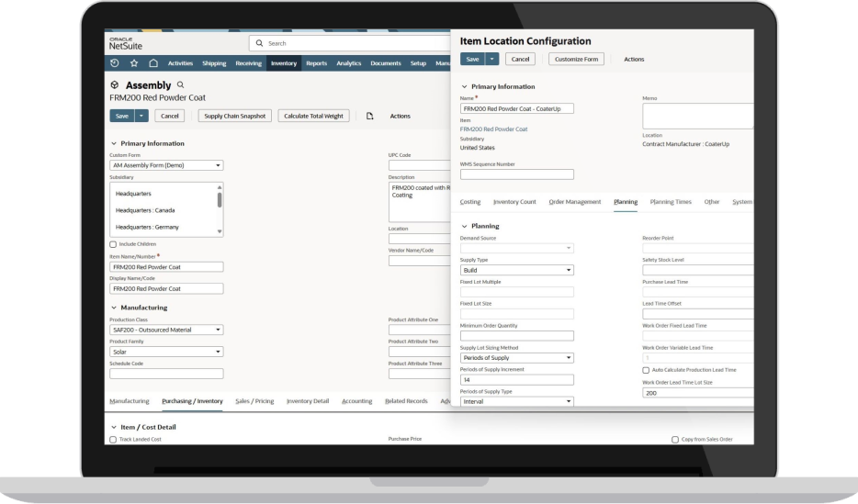Viewport: 858px width, 504px height.
Task: Switch to the Purchasing / Inventory tab
Action: [x=192, y=401]
